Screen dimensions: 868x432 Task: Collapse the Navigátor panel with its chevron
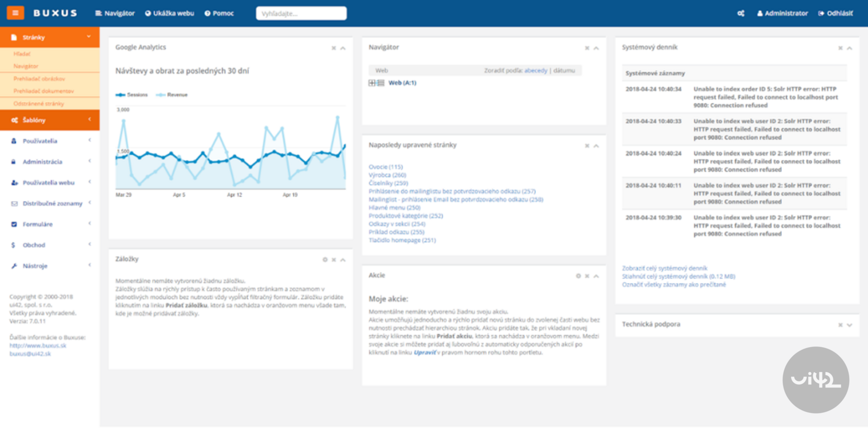coord(596,48)
